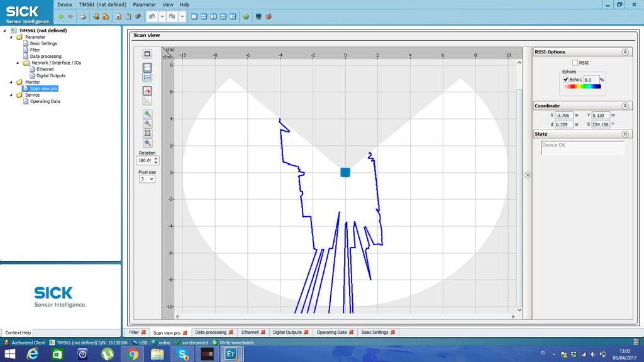Image resolution: width=644 pixels, height=362 pixels.
Task: Select the line display mode icon
Action: tap(147, 67)
